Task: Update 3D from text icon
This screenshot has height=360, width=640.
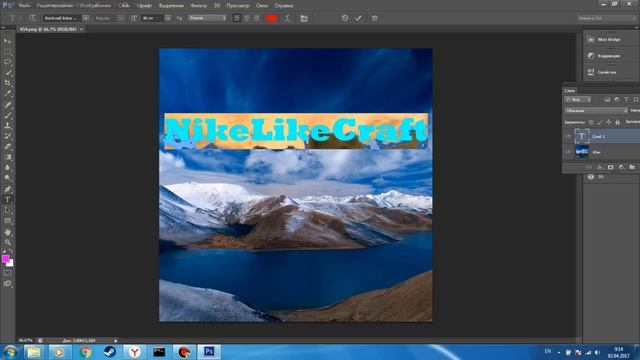Action: pyautogui.click(x=374, y=18)
